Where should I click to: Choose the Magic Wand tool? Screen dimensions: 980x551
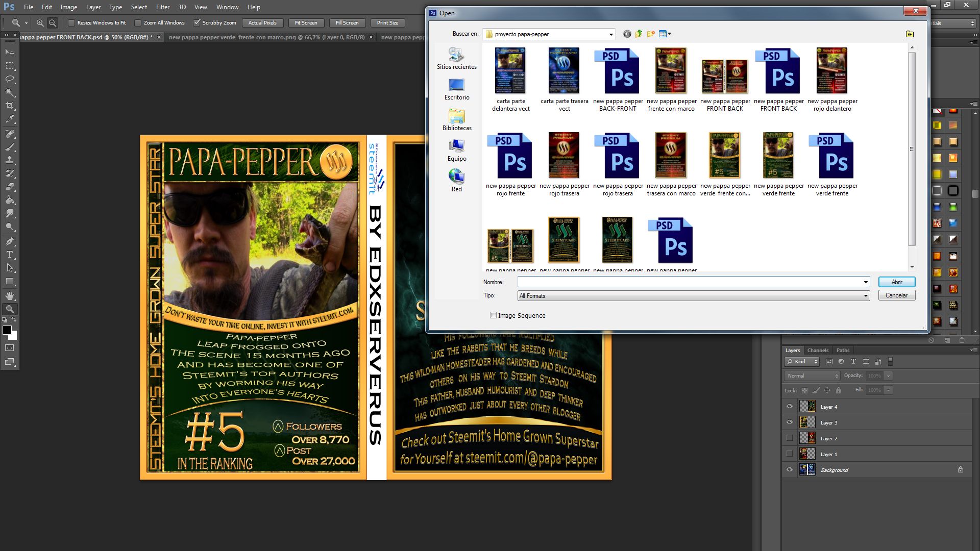click(10, 92)
